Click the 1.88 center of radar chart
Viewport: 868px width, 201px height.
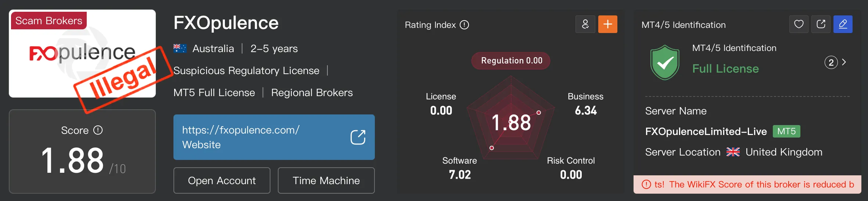511,123
